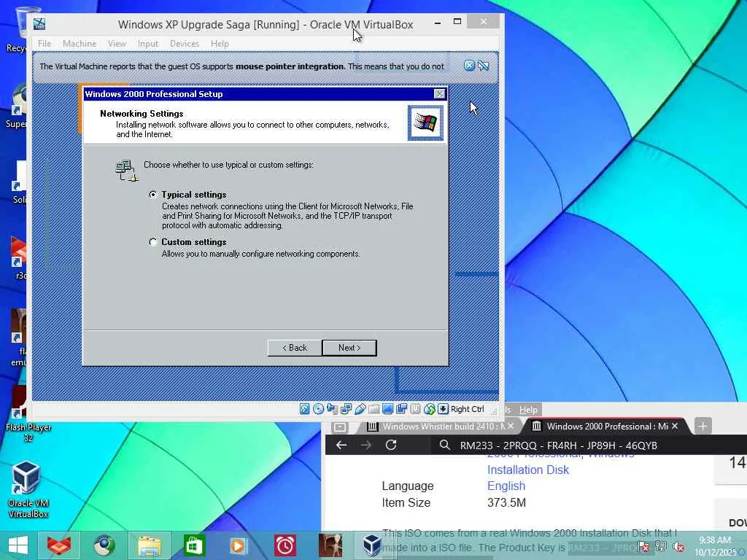Open the Machine menu
The height and width of the screenshot is (560, 747).
click(x=80, y=43)
